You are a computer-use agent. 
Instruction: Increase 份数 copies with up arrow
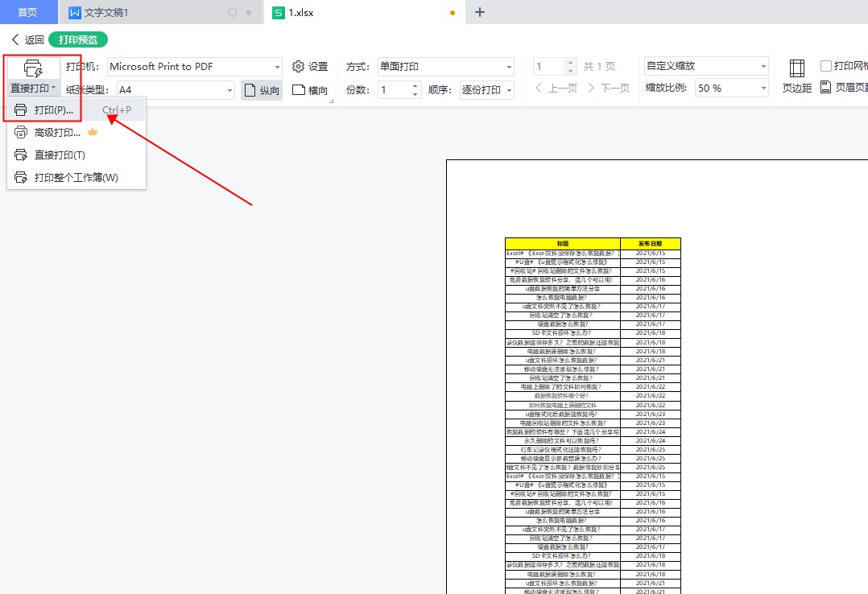(x=415, y=85)
